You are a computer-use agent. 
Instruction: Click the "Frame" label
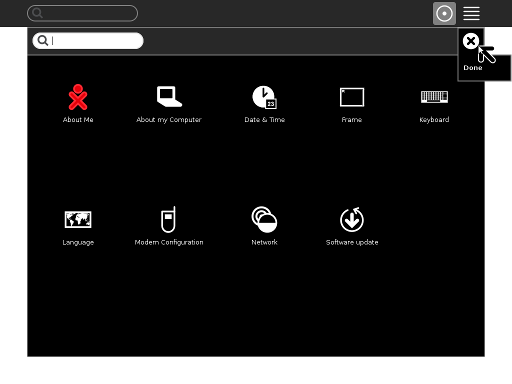352,120
